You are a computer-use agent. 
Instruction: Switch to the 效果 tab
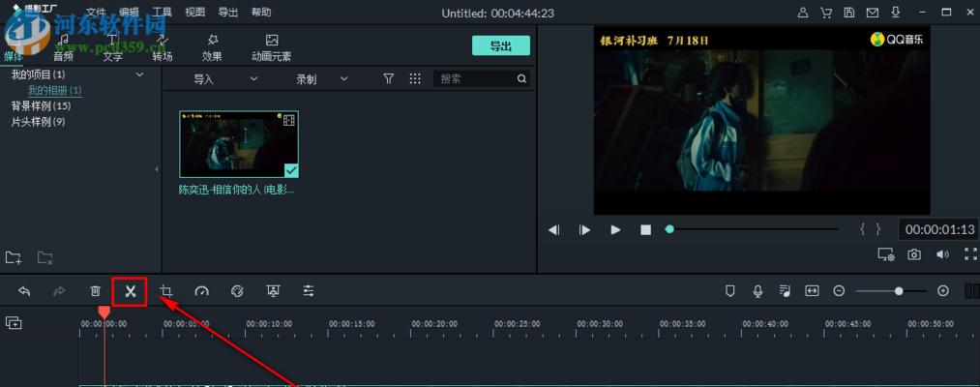[x=212, y=48]
